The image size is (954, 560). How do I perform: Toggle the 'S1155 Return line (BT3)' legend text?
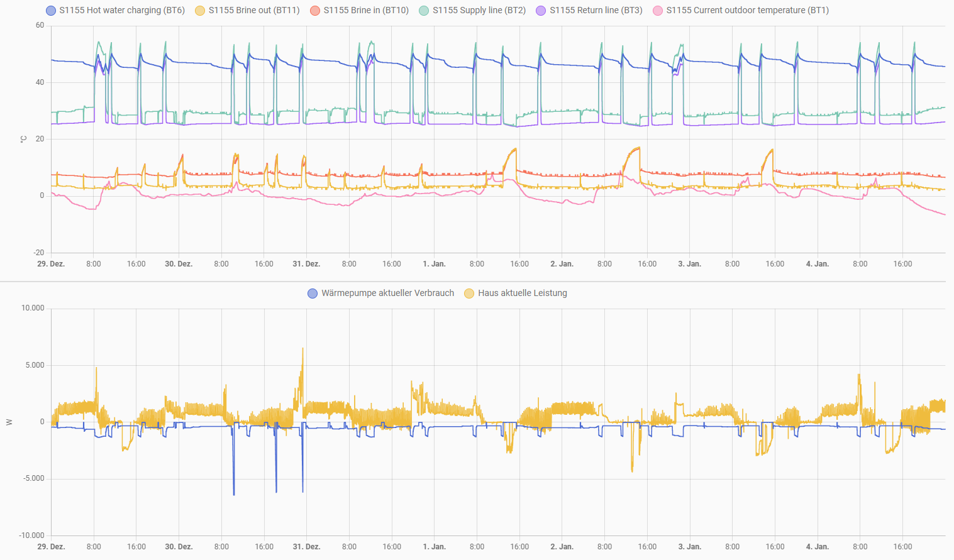(x=596, y=11)
